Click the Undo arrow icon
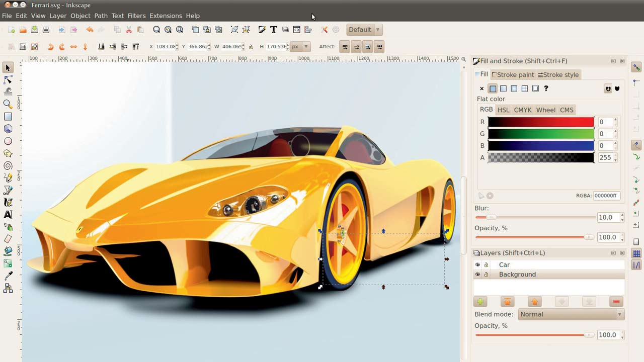 pos(90,30)
